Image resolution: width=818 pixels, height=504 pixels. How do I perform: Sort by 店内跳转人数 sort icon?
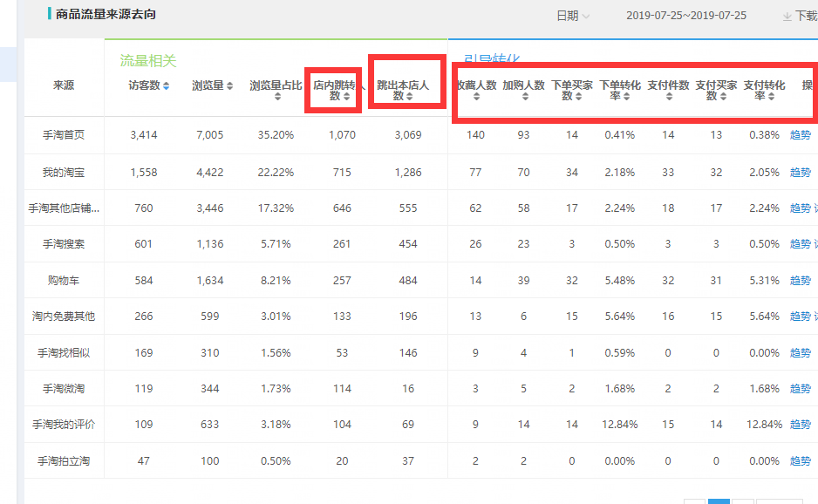pyautogui.click(x=346, y=97)
